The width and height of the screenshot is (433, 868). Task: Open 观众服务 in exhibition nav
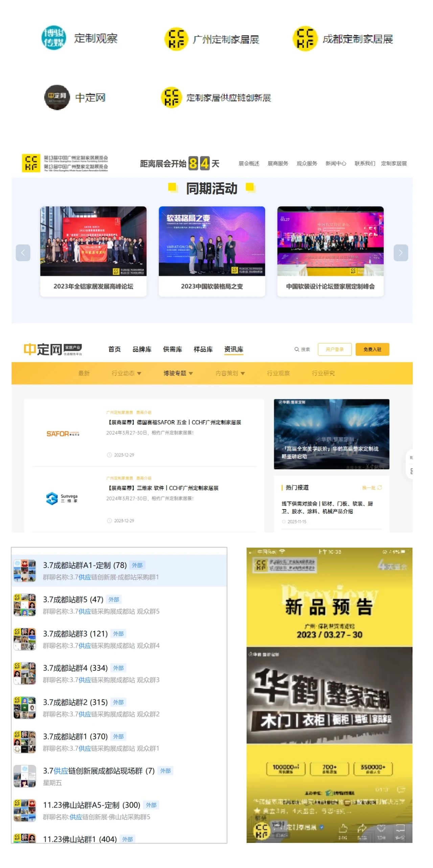point(307,163)
